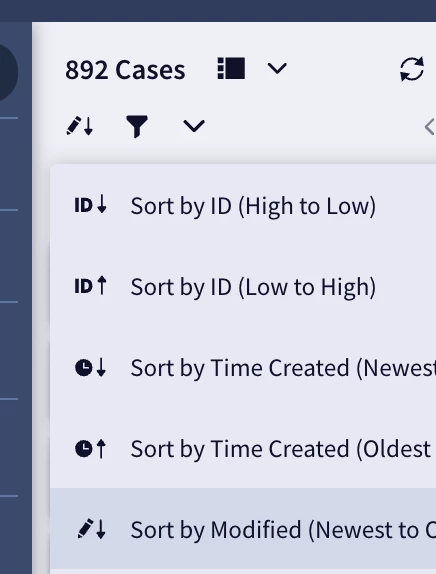This screenshot has height=574, width=436.
Task: Click the previous page chevron arrow
Action: pos(429,127)
